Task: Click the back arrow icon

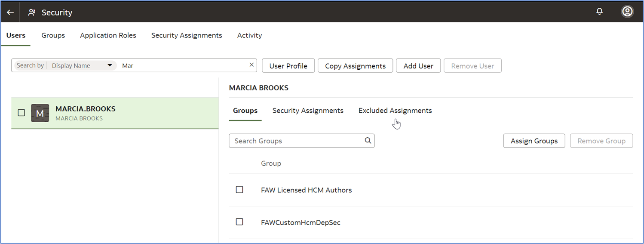Action: point(10,12)
